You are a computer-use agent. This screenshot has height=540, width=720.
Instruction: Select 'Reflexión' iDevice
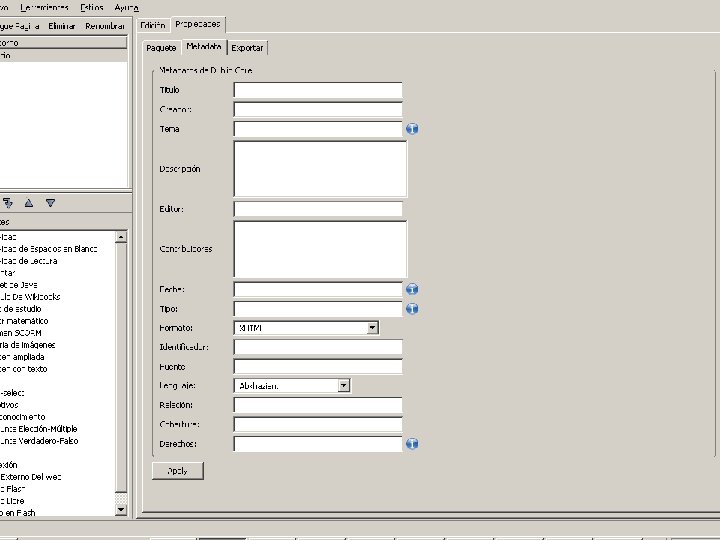[9, 465]
